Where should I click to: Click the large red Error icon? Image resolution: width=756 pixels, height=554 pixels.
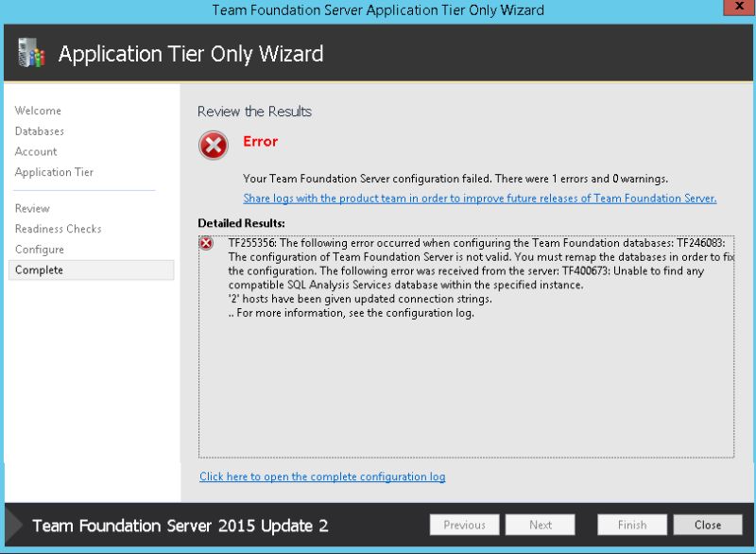214,145
